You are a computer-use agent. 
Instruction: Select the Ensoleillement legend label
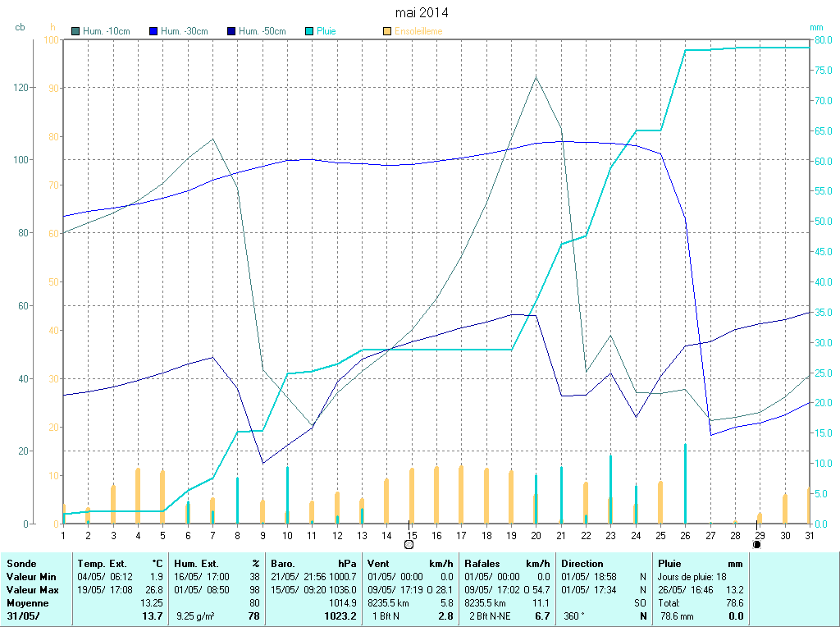coord(418,31)
